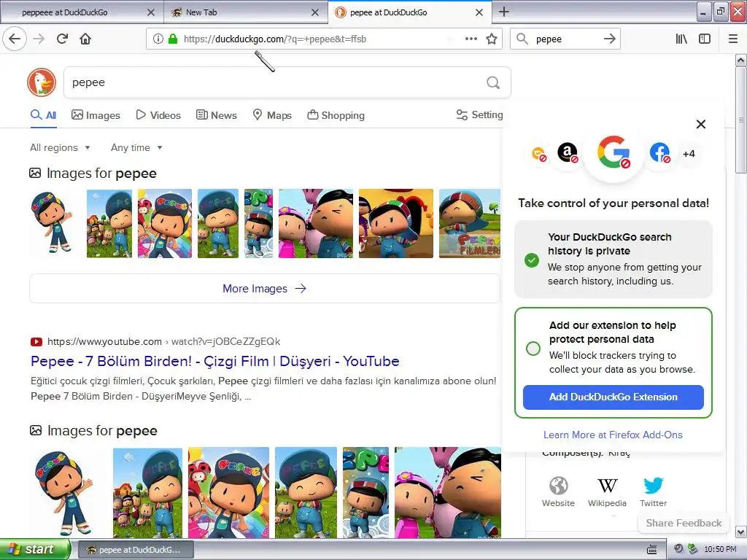Click the More Images button
The width and height of the screenshot is (747, 560).
pos(264,289)
